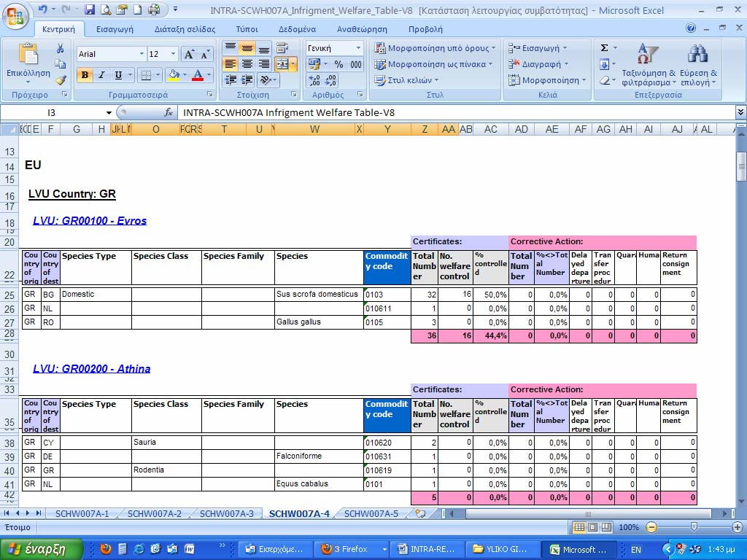Open Sort & Filter funnel icon
The image size is (747, 560).
tap(648, 54)
